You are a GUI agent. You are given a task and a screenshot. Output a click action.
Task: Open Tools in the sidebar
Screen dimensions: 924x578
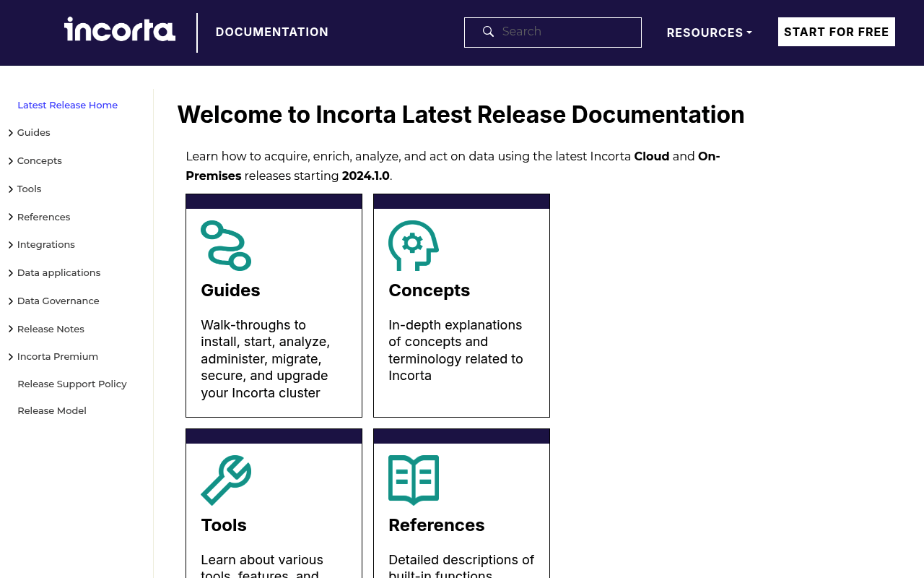tap(30, 189)
